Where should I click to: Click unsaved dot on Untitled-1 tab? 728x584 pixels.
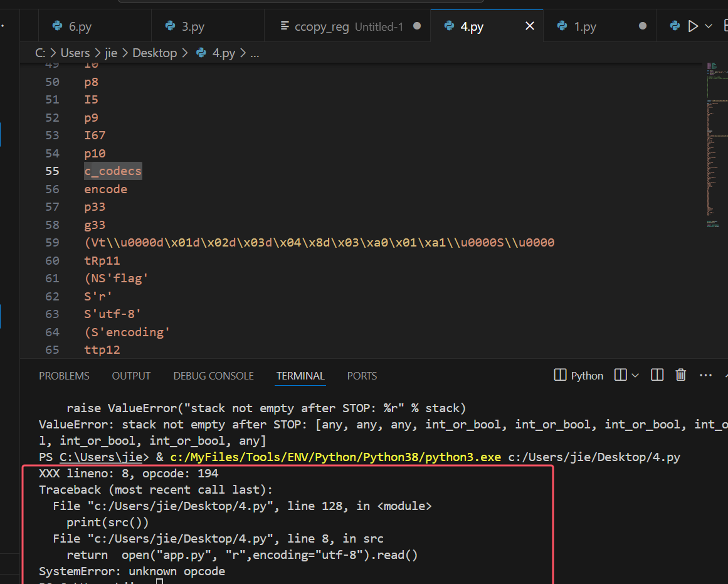click(417, 26)
